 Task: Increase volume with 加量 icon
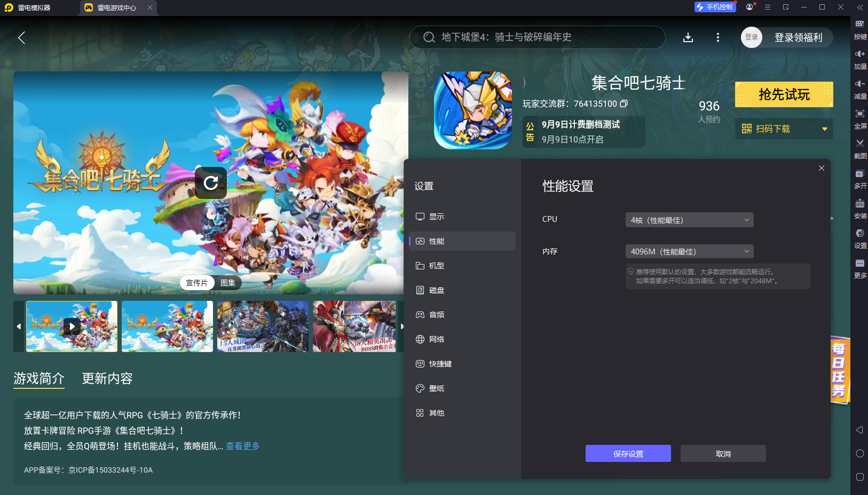coord(860,59)
